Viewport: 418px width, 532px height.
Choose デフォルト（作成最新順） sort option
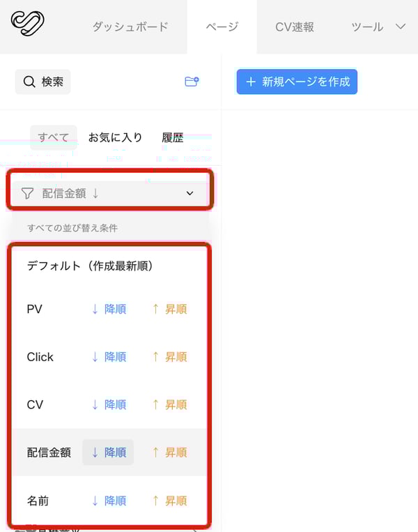[90, 266]
